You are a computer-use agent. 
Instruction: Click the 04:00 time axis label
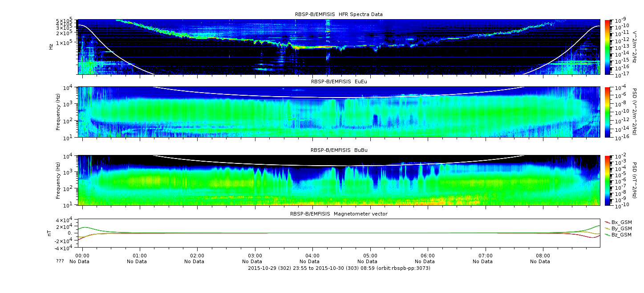tap(312, 256)
